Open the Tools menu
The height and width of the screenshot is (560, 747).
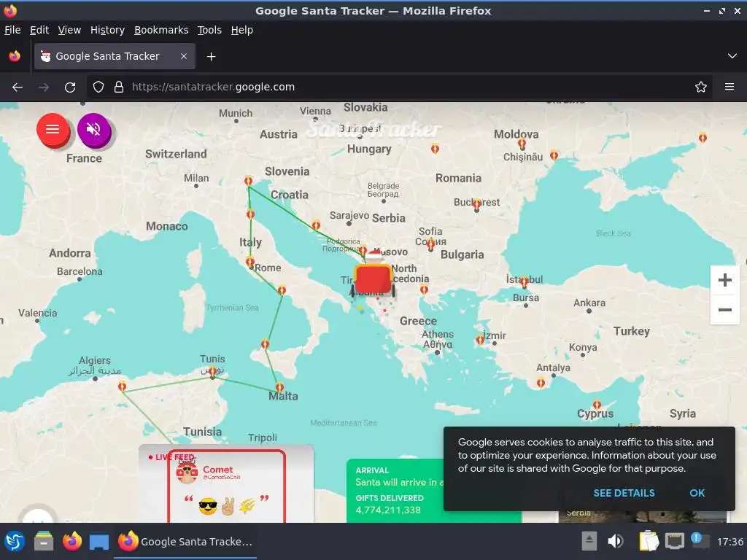[x=209, y=30]
